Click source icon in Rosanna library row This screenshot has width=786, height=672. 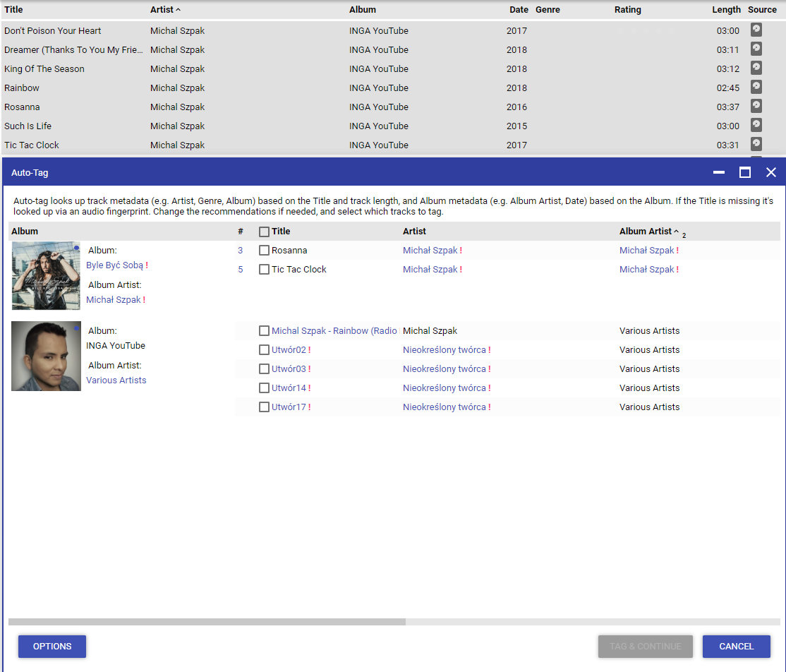pos(756,106)
